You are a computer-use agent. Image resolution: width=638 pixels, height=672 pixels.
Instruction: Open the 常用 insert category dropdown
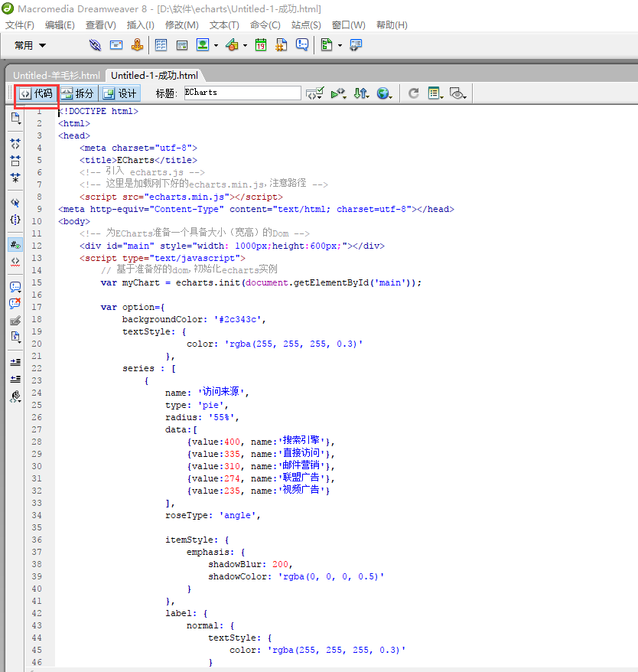click(x=30, y=45)
